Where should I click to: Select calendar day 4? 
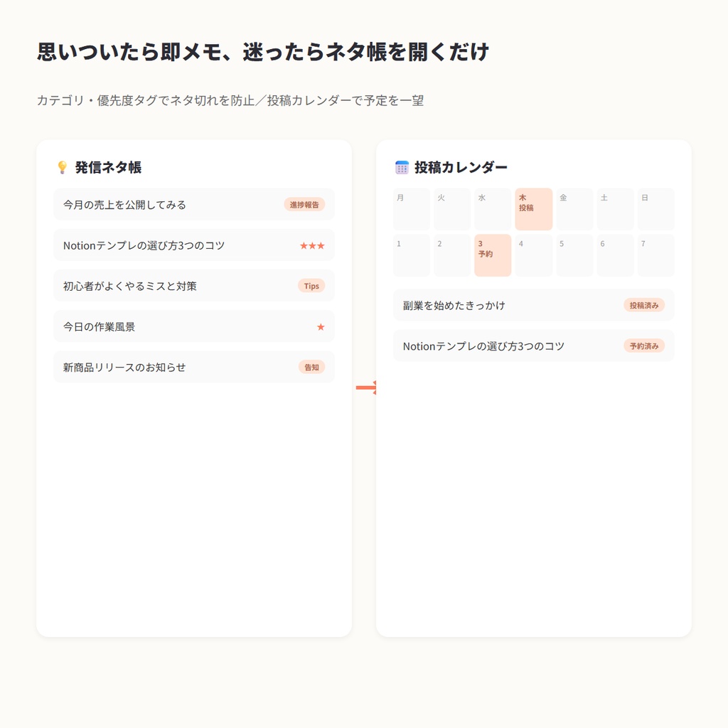534,255
